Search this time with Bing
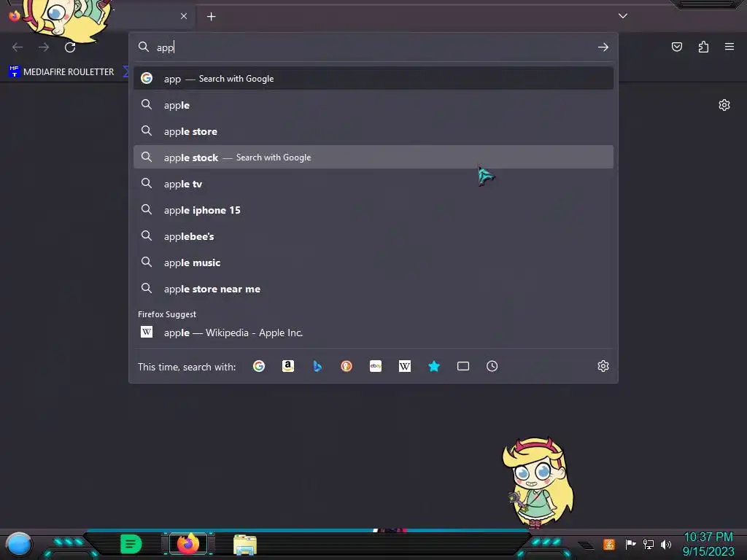 click(317, 366)
